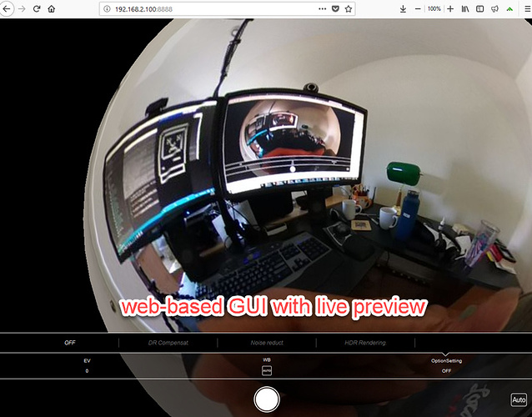Select Noise reduct option

(x=267, y=343)
